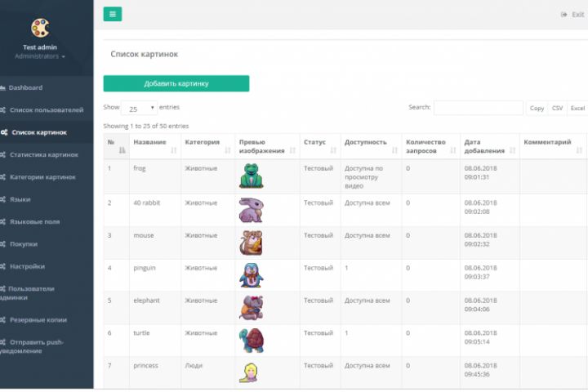Click the frog preview image

(251, 176)
